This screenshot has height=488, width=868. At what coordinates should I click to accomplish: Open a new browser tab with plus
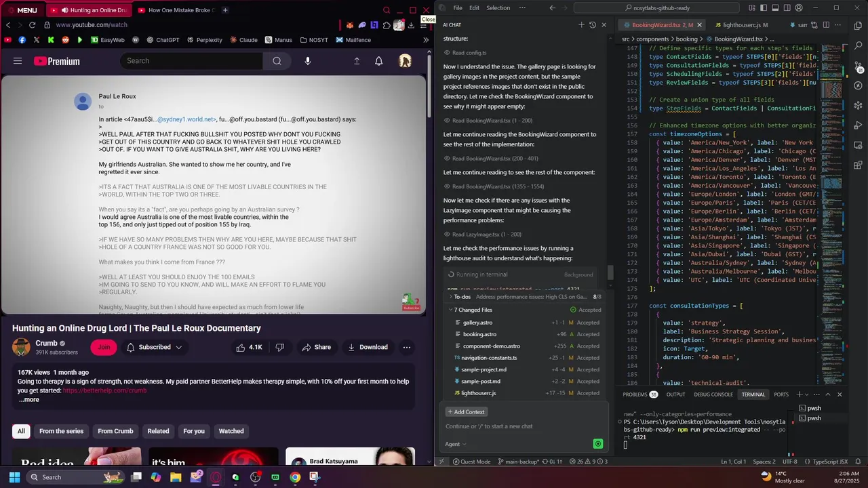[225, 10]
